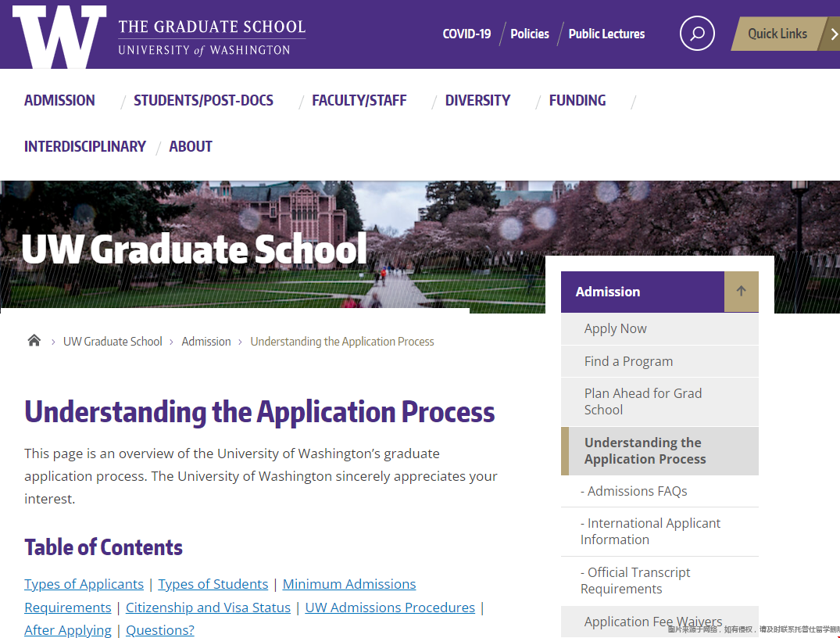Open the Public Lectures header link
Viewport: 840px width, 638px height.
click(x=606, y=34)
